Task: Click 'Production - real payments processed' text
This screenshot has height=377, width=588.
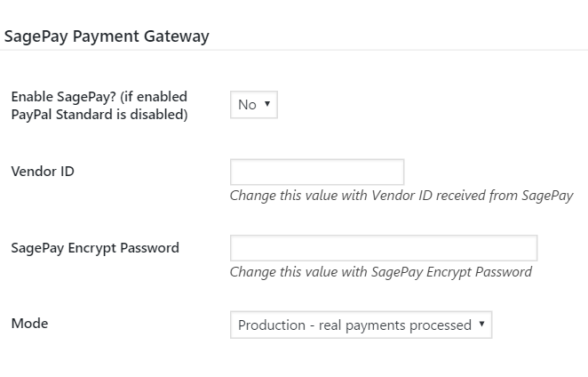Action: 354,325
